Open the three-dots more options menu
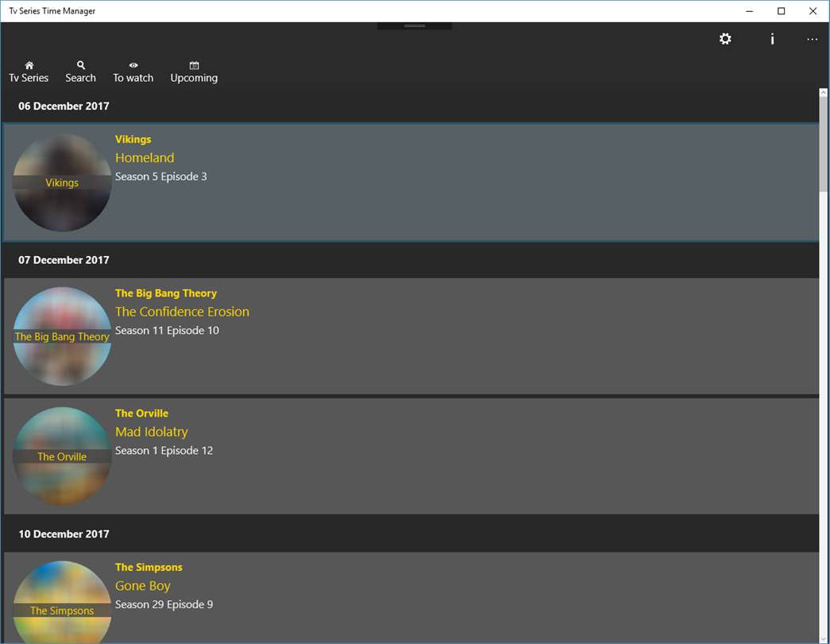 [x=812, y=39]
